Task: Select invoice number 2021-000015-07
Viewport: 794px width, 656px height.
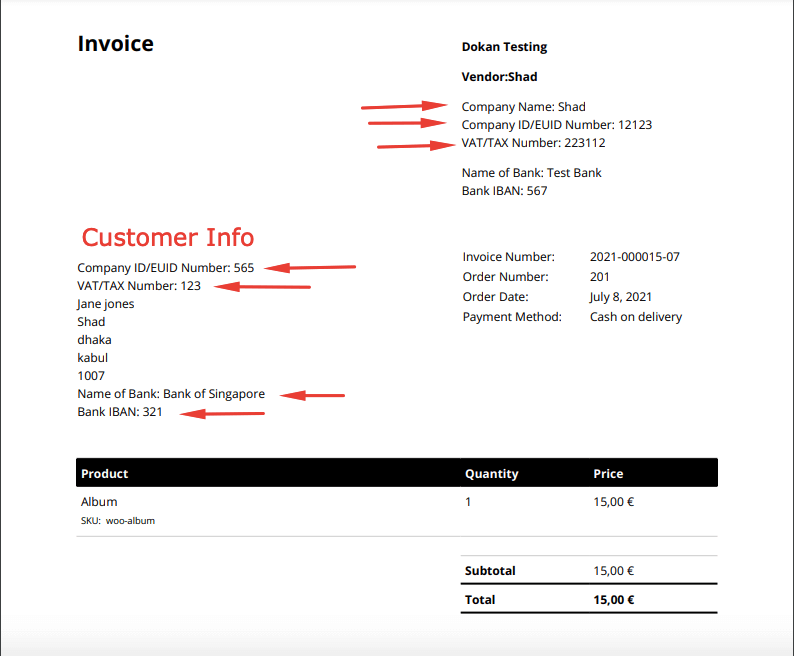Action: pyautogui.click(x=634, y=257)
